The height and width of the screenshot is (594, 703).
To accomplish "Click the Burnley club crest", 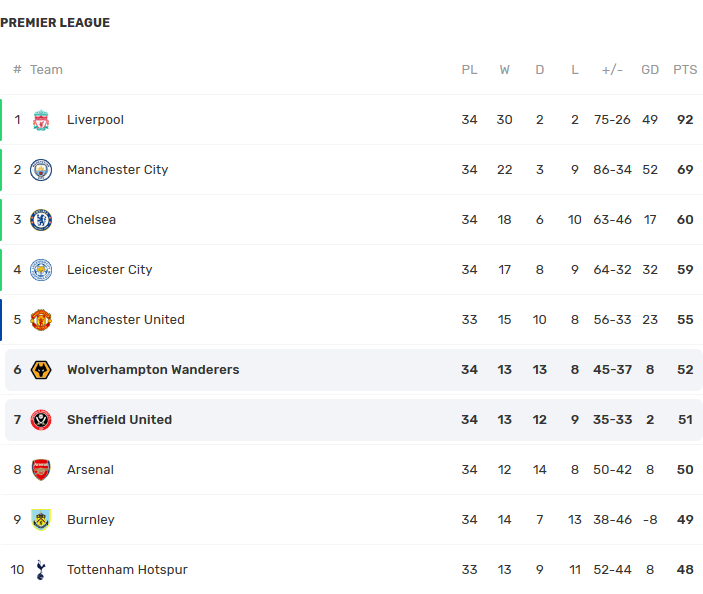I will pyautogui.click(x=41, y=520).
